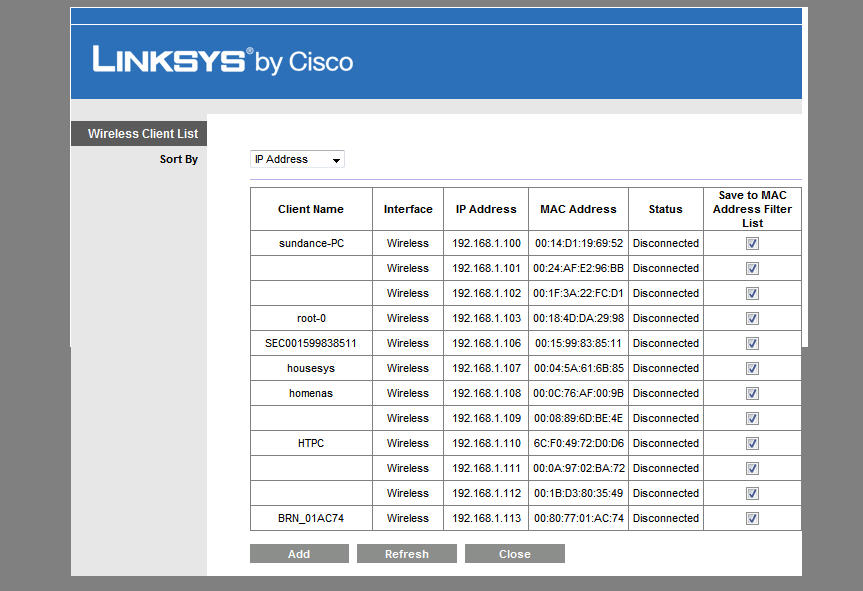Select client name HTPC
The width and height of the screenshot is (863, 591).
[x=310, y=443]
